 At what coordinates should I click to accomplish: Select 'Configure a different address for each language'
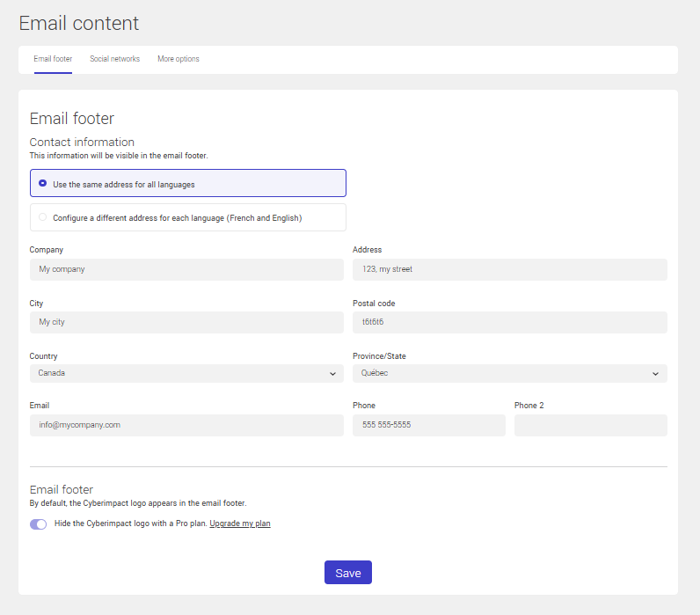[x=188, y=217]
